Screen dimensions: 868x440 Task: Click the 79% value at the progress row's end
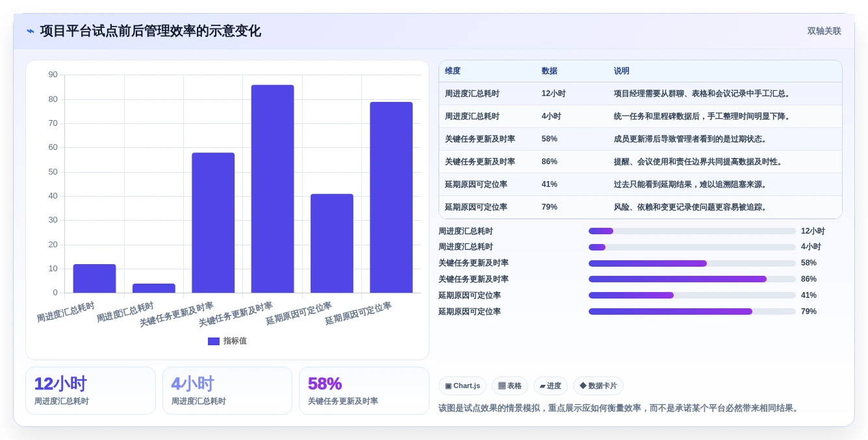coord(809,312)
